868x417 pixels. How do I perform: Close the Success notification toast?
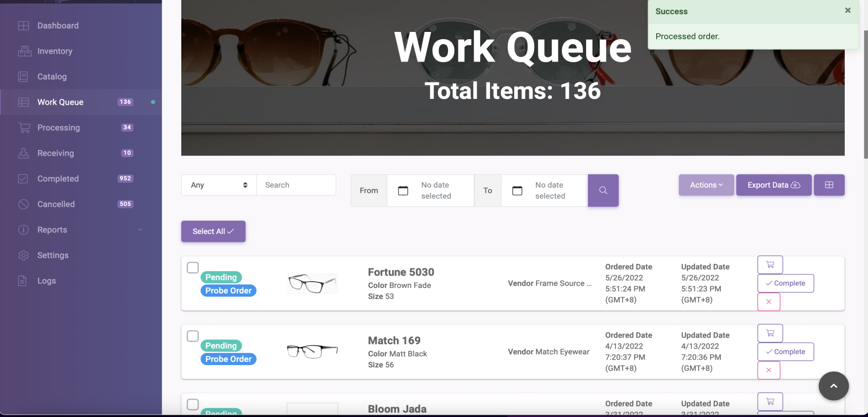click(848, 10)
